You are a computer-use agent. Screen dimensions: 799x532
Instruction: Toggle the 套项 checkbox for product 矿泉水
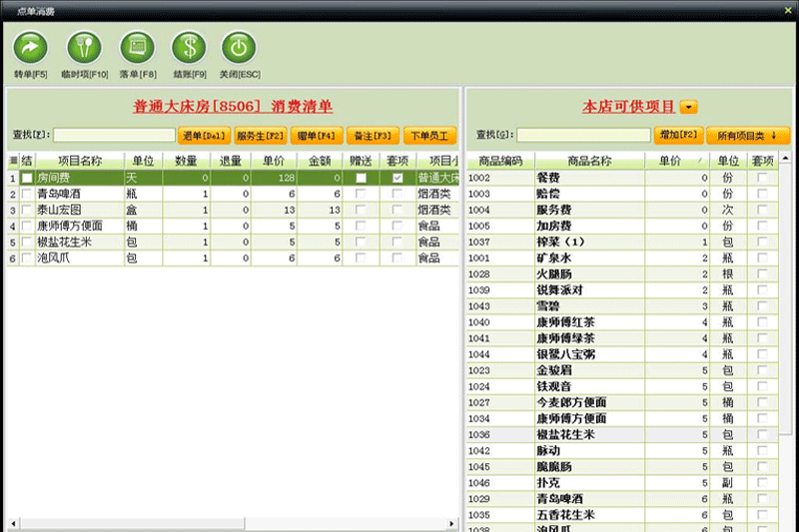(x=762, y=259)
